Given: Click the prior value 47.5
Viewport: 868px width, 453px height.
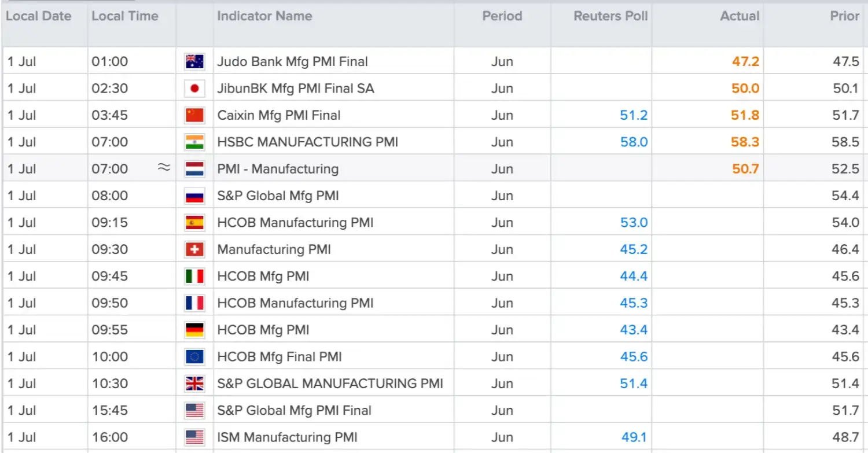Looking at the screenshot, I should click(845, 61).
